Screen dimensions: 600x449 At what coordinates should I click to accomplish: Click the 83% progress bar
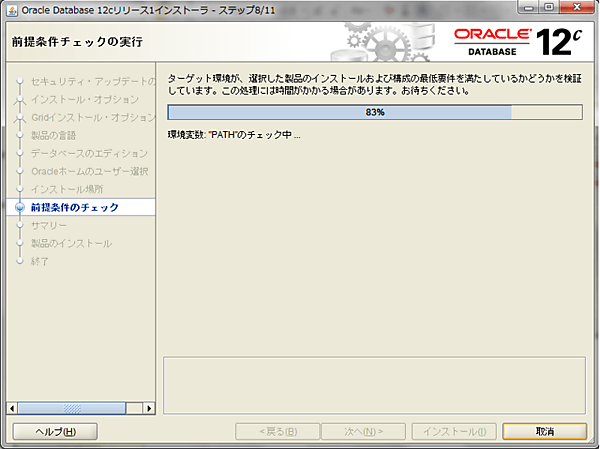(x=375, y=112)
